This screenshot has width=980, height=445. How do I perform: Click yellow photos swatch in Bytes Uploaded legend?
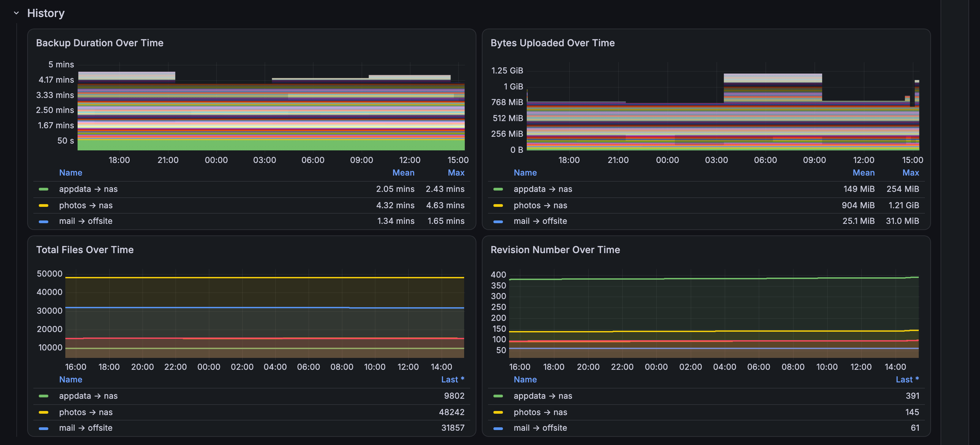coord(498,205)
